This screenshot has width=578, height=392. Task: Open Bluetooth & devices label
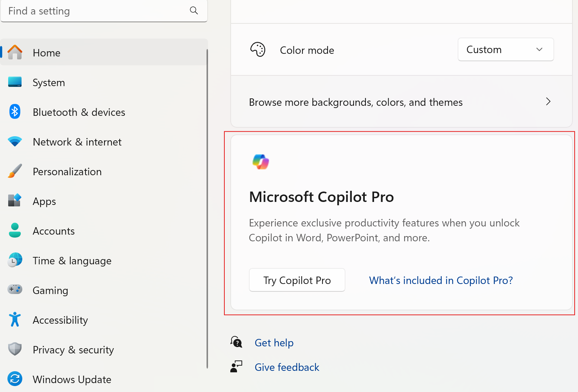coord(79,112)
